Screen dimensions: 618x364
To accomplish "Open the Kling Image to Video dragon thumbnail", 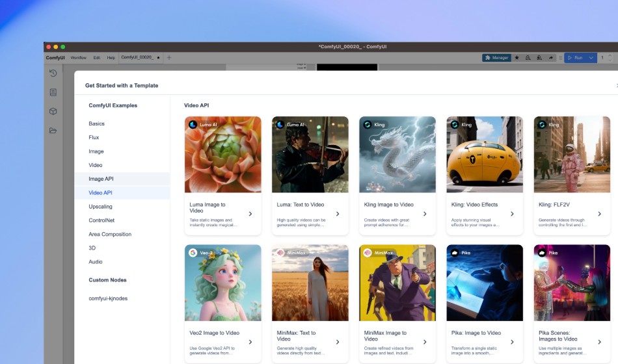I will click(x=397, y=155).
